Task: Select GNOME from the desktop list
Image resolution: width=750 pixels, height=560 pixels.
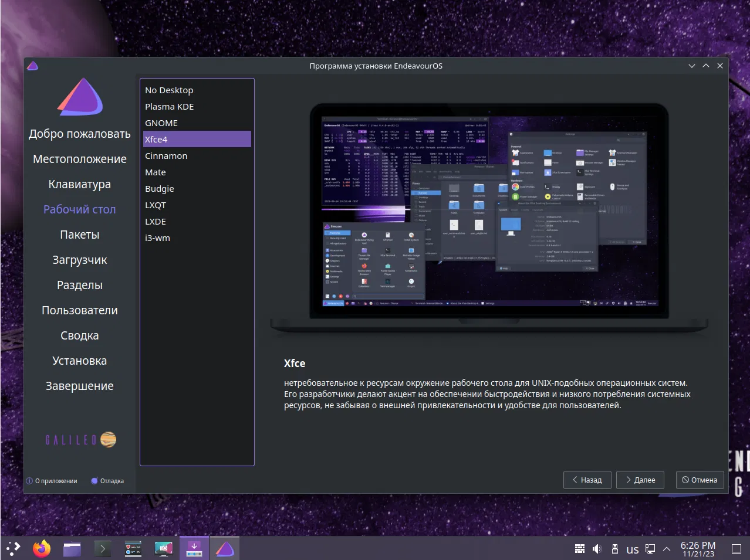Action: pyautogui.click(x=161, y=123)
